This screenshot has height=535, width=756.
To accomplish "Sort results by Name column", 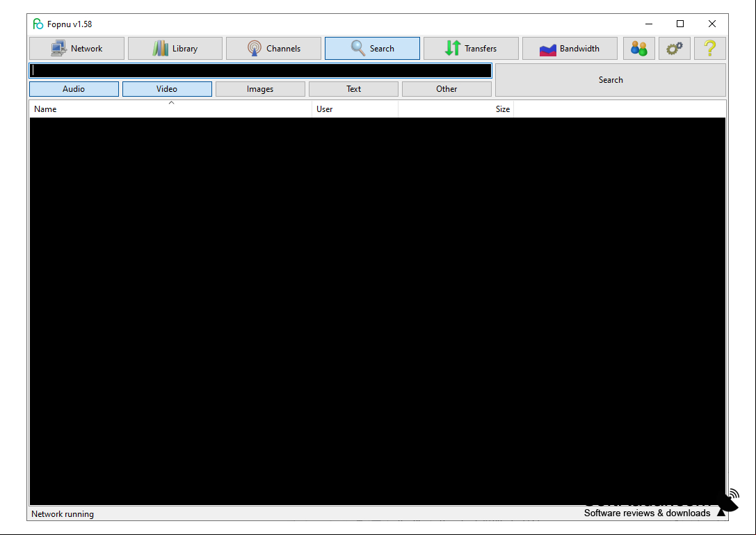I will pyautogui.click(x=170, y=109).
